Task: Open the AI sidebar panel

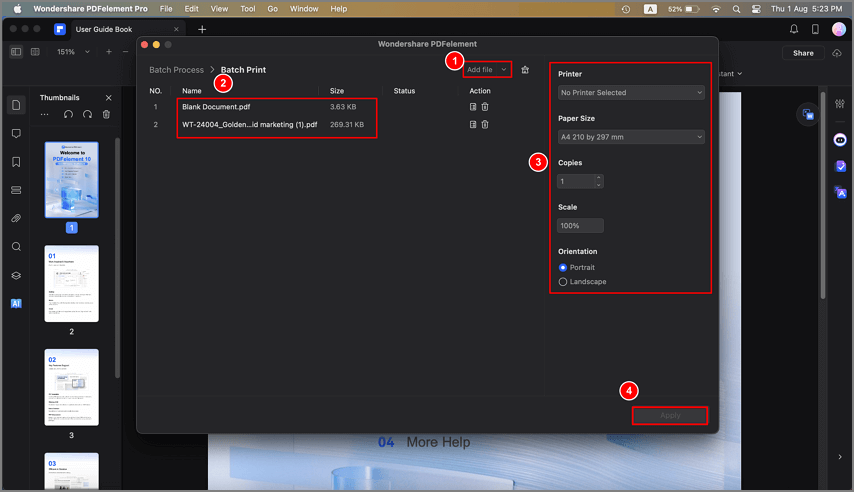Action: (16, 303)
